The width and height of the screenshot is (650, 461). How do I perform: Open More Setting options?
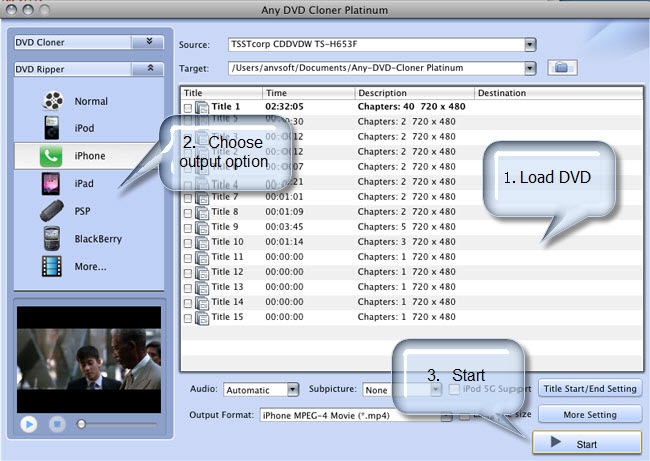click(x=590, y=415)
